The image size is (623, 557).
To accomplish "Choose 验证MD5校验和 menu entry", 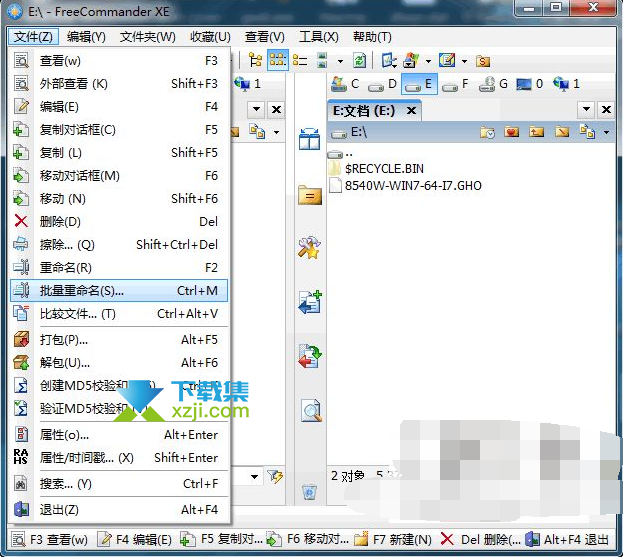I will [x=119, y=409].
